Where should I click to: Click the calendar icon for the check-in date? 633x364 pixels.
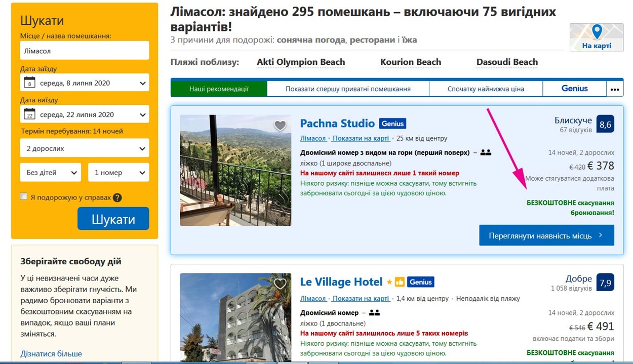(x=30, y=83)
